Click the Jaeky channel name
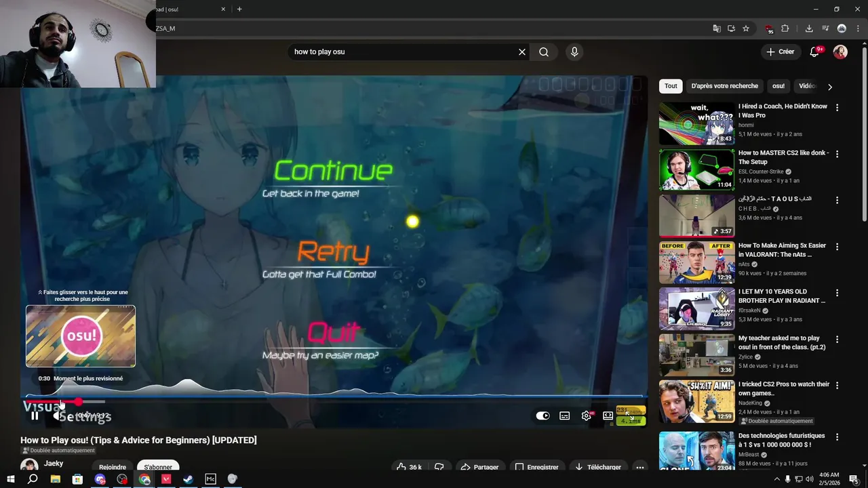The height and width of the screenshot is (488, 868). (x=54, y=464)
